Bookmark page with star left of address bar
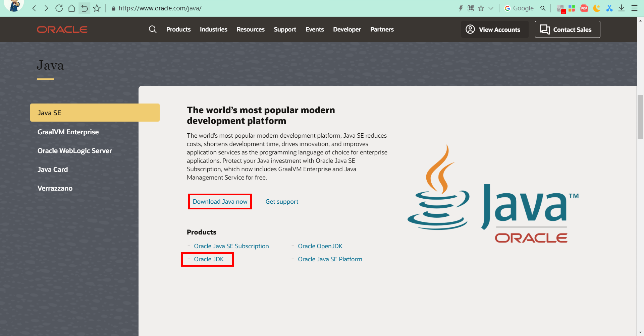This screenshot has height=336, width=644. click(x=97, y=8)
